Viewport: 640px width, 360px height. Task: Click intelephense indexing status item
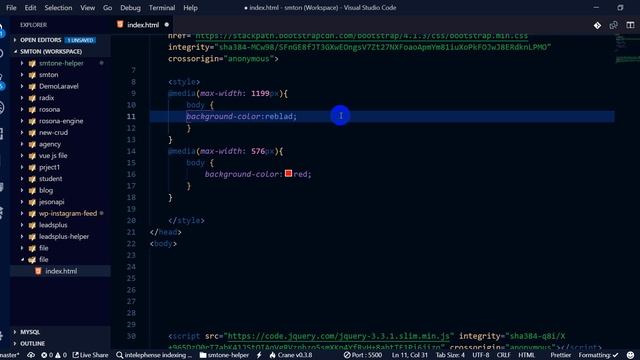click(x=153, y=355)
